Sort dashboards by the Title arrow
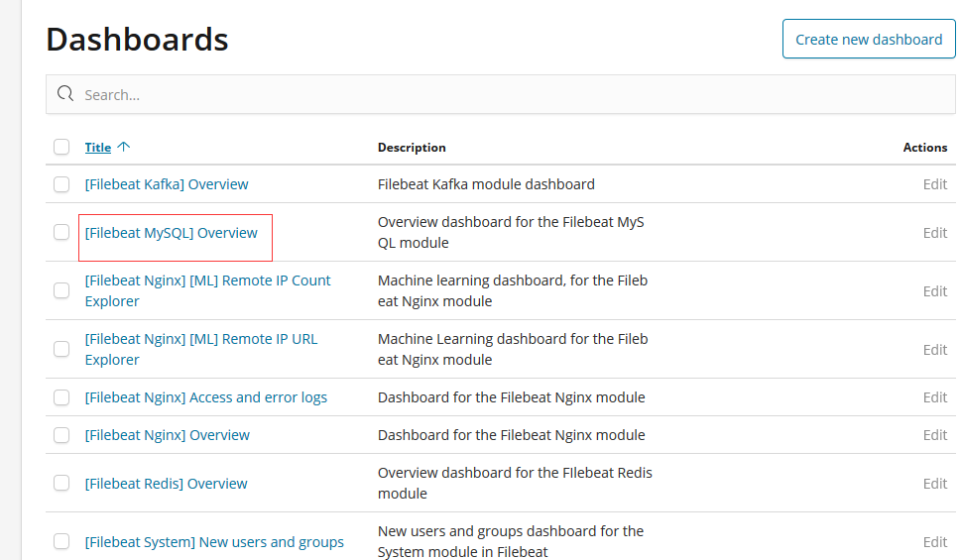The image size is (960, 560). (123, 147)
